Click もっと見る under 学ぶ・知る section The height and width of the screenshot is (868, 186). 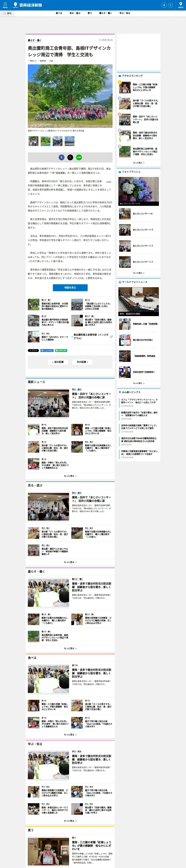tap(70, 821)
